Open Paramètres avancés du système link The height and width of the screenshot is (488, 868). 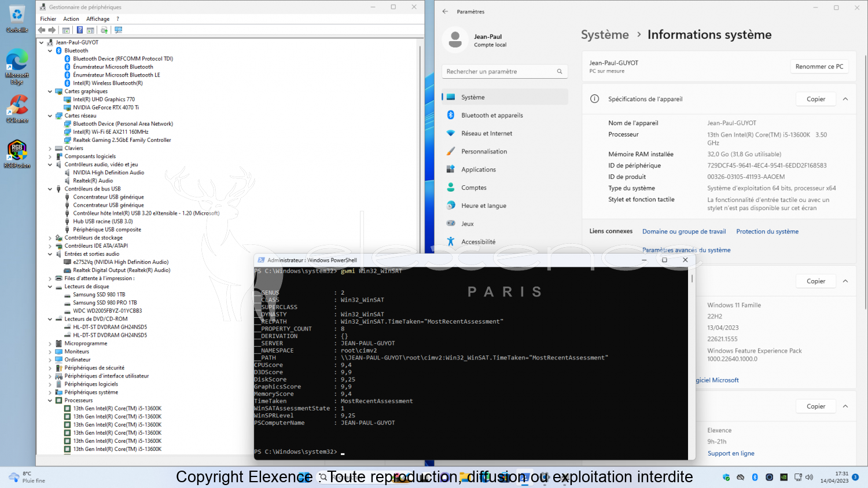click(x=686, y=250)
